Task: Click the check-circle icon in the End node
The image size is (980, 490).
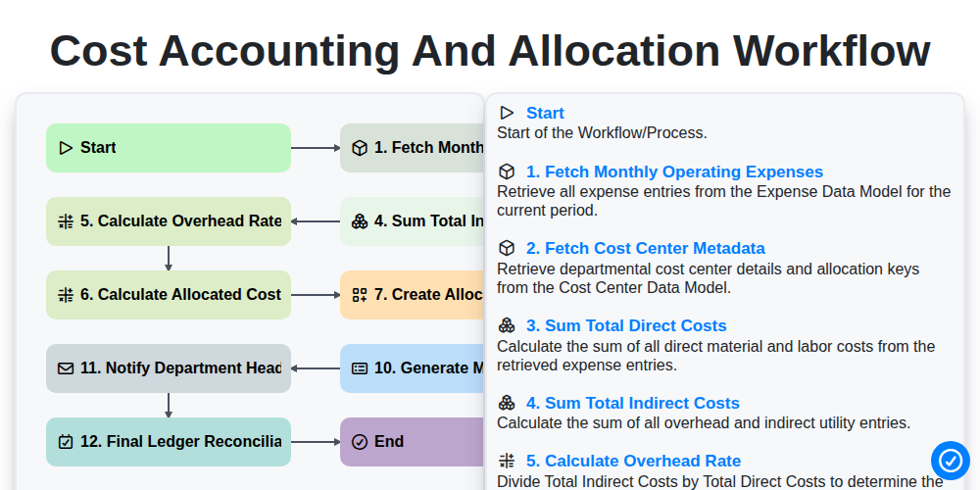Action: [360, 442]
